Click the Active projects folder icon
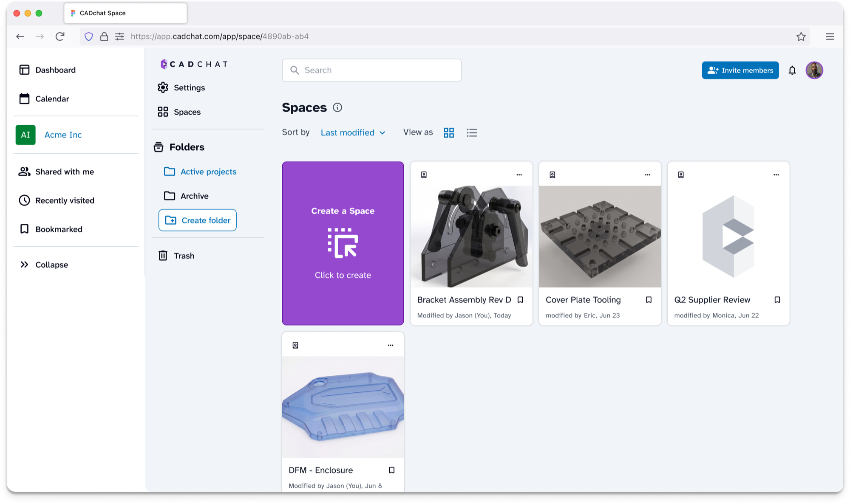The image size is (850, 504). coord(170,172)
